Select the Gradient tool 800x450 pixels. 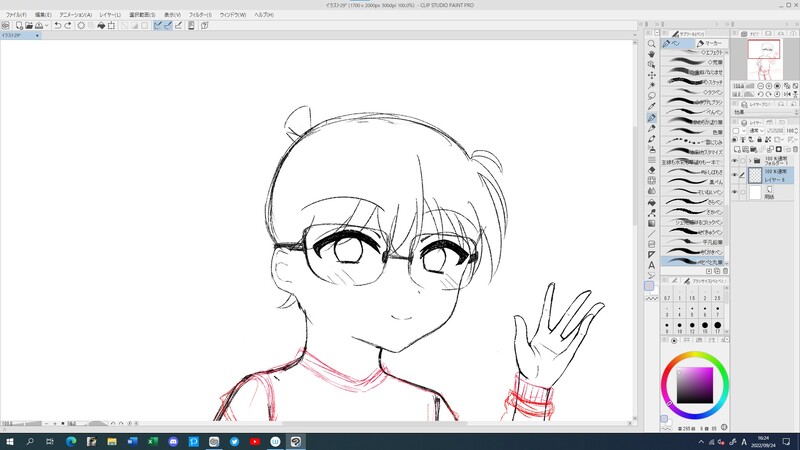pyautogui.click(x=652, y=223)
